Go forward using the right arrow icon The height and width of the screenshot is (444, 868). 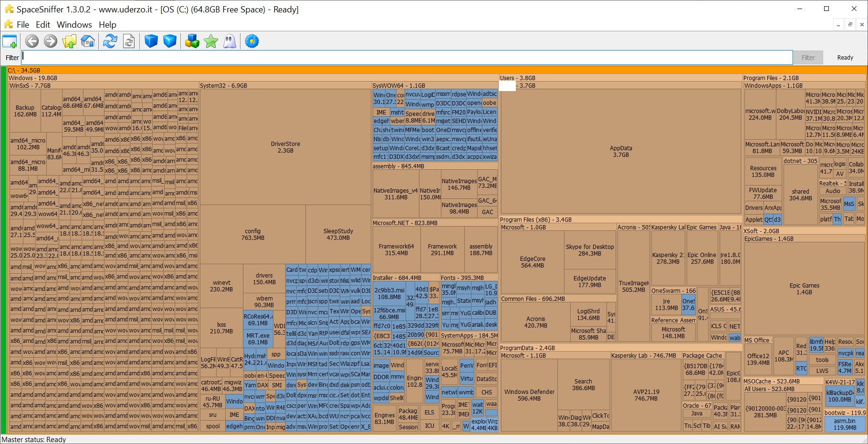point(51,41)
